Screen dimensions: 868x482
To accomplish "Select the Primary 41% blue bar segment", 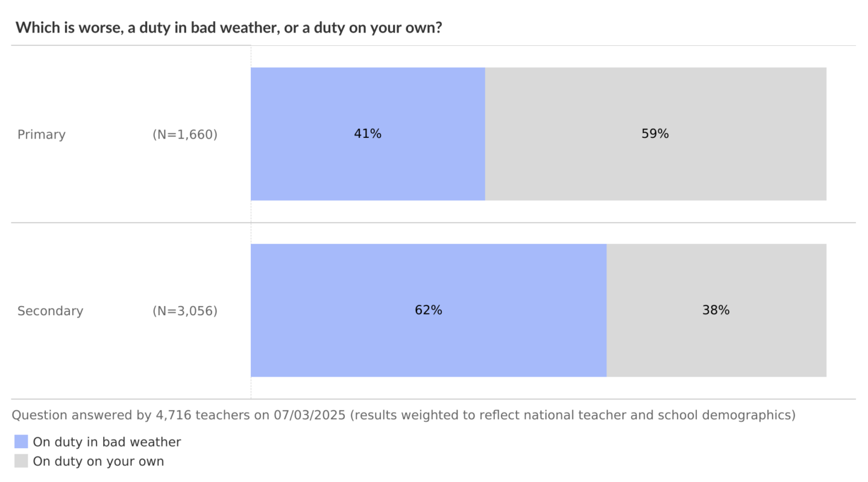I will [368, 134].
